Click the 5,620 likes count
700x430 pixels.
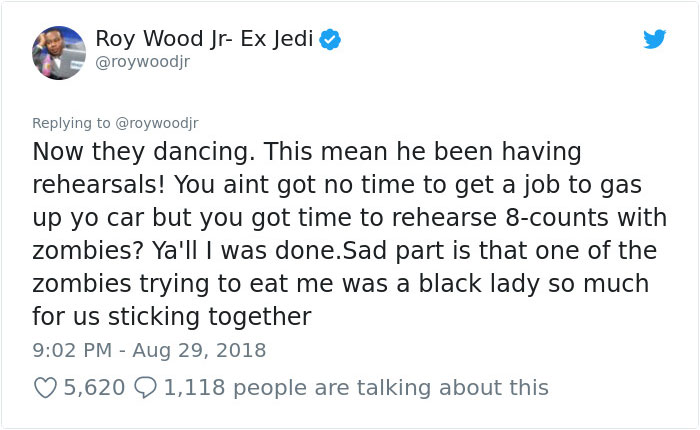pyautogui.click(x=94, y=387)
